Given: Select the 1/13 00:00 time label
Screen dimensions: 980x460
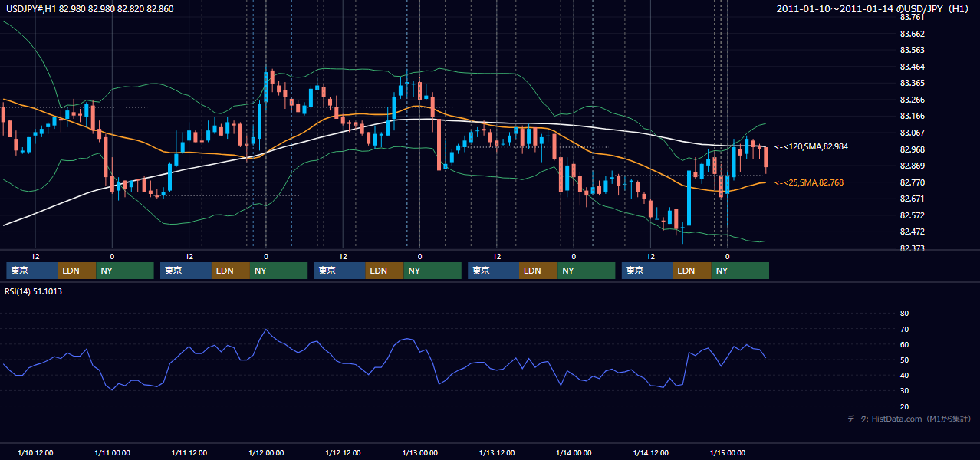Looking at the screenshot, I should click(419, 452).
